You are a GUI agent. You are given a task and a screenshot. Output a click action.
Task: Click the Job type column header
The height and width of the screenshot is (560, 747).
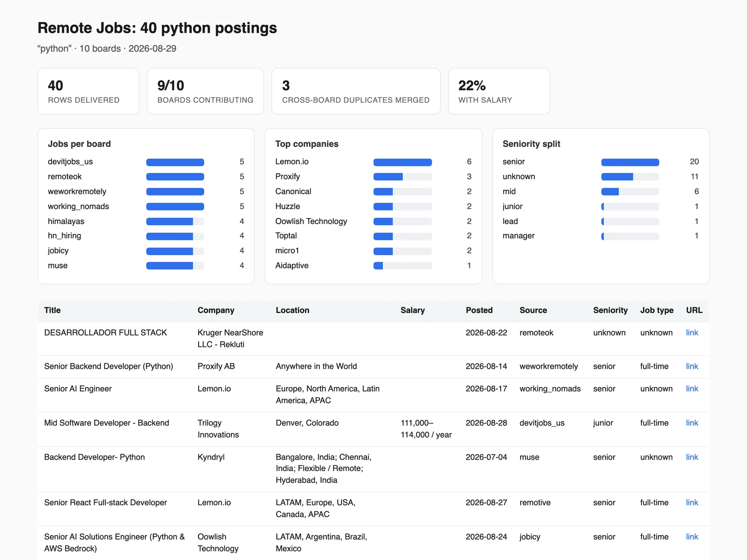(x=657, y=310)
